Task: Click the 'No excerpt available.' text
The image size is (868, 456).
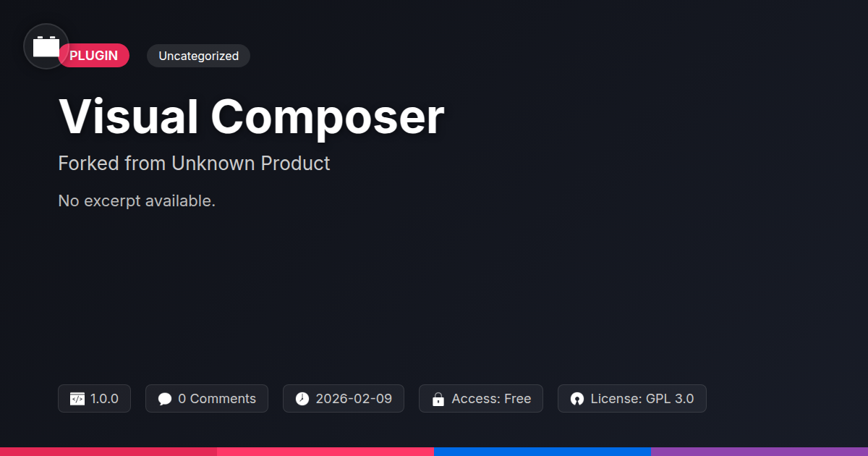Action: (x=137, y=200)
